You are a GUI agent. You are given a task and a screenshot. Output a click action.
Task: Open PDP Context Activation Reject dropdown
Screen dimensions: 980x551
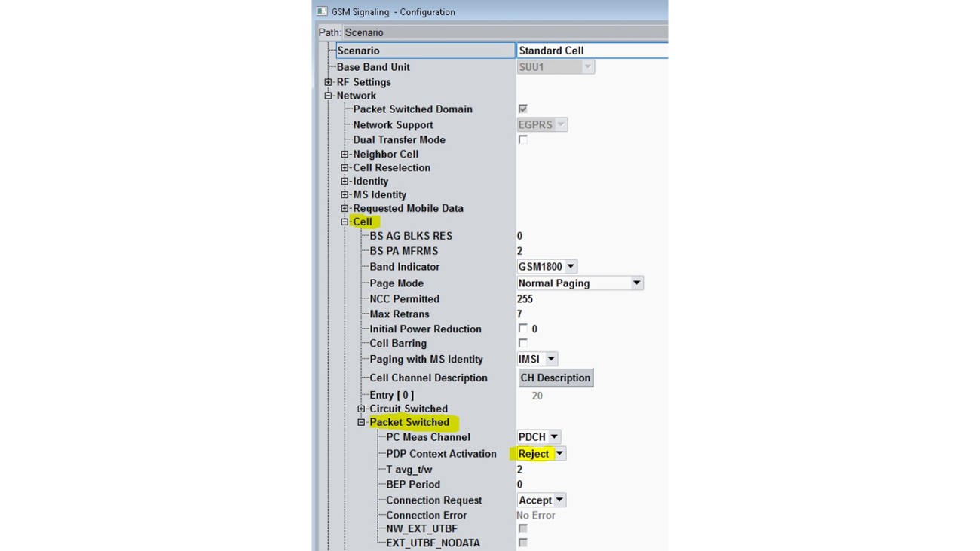point(541,453)
